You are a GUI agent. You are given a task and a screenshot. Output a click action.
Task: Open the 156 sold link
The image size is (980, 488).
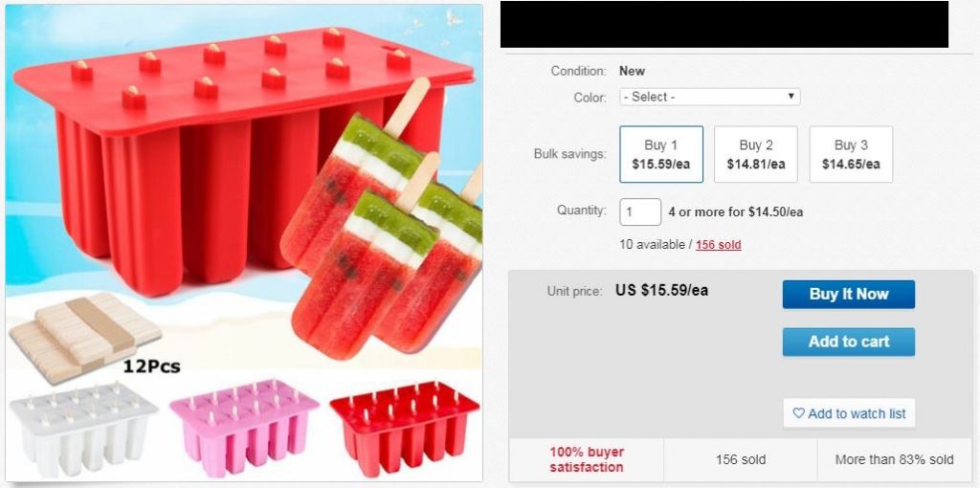pos(718,245)
